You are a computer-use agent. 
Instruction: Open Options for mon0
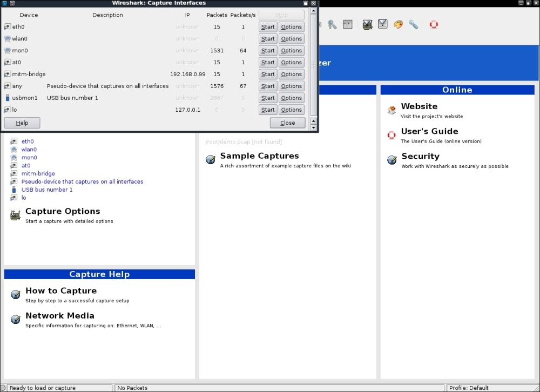click(292, 51)
